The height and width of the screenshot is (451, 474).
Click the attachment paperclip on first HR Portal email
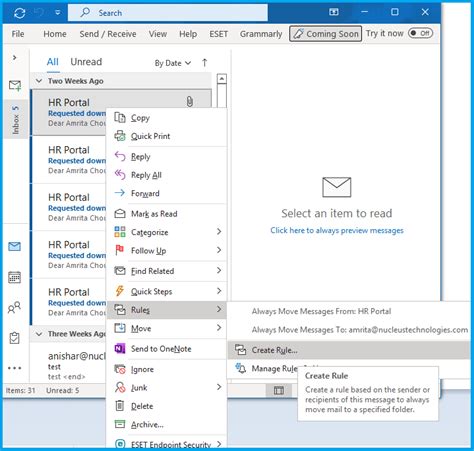click(190, 102)
